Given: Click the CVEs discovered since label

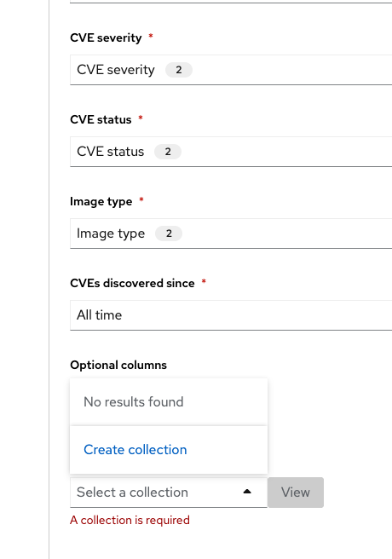Looking at the screenshot, I should click(132, 284).
